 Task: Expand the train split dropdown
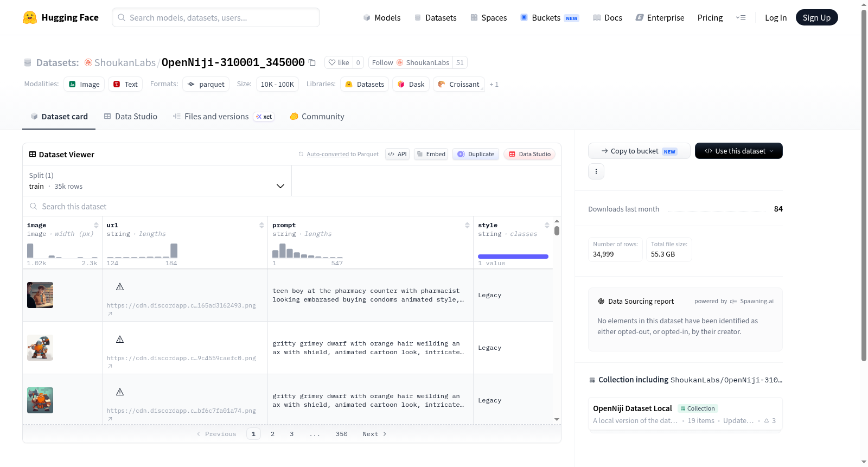click(157, 181)
